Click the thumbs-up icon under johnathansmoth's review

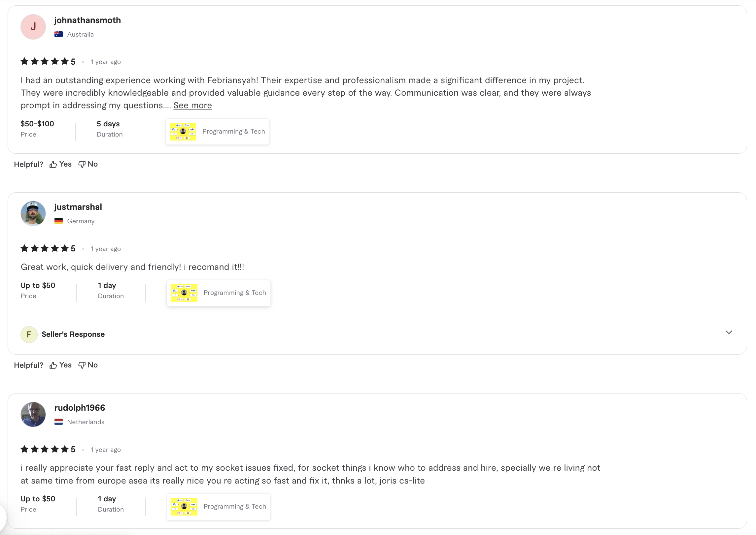point(53,164)
